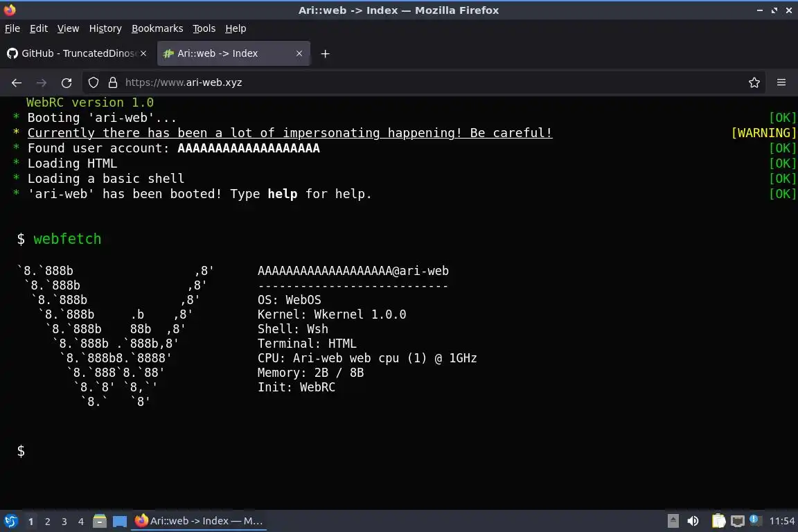
Task: Click the blue show-desktop taskbar icon
Action: [120, 521]
